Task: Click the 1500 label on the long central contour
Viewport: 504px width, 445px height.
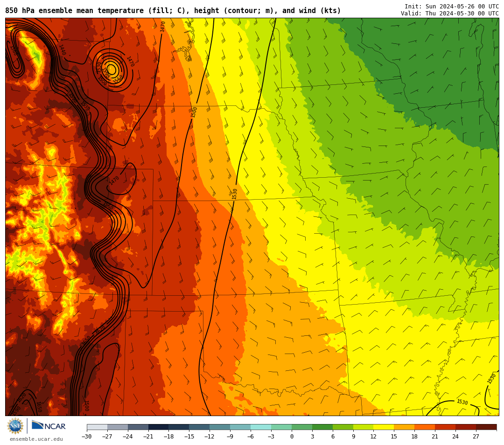Action: tap(194, 112)
